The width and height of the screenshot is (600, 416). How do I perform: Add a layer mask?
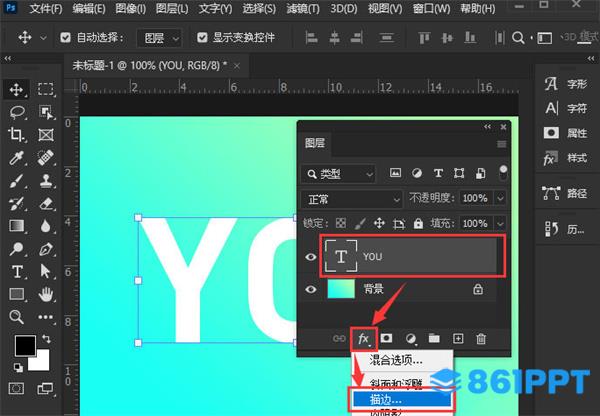pyautogui.click(x=386, y=338)
